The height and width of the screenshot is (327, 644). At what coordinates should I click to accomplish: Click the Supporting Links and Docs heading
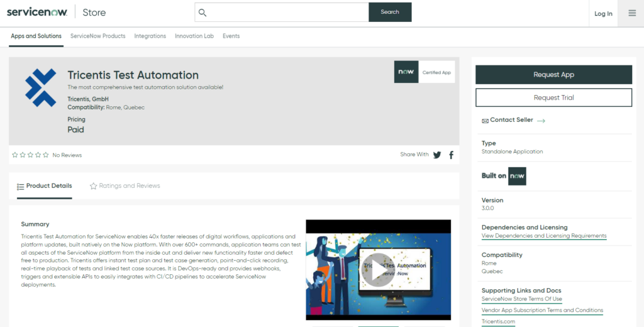coord(521,291)
